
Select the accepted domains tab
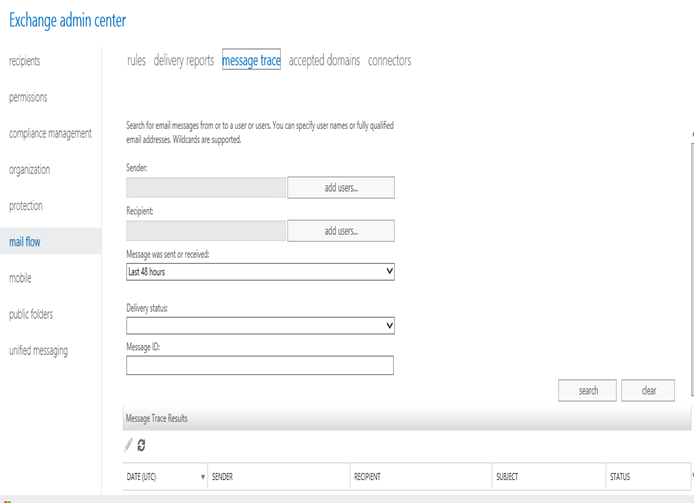click(x=324, y=60)
